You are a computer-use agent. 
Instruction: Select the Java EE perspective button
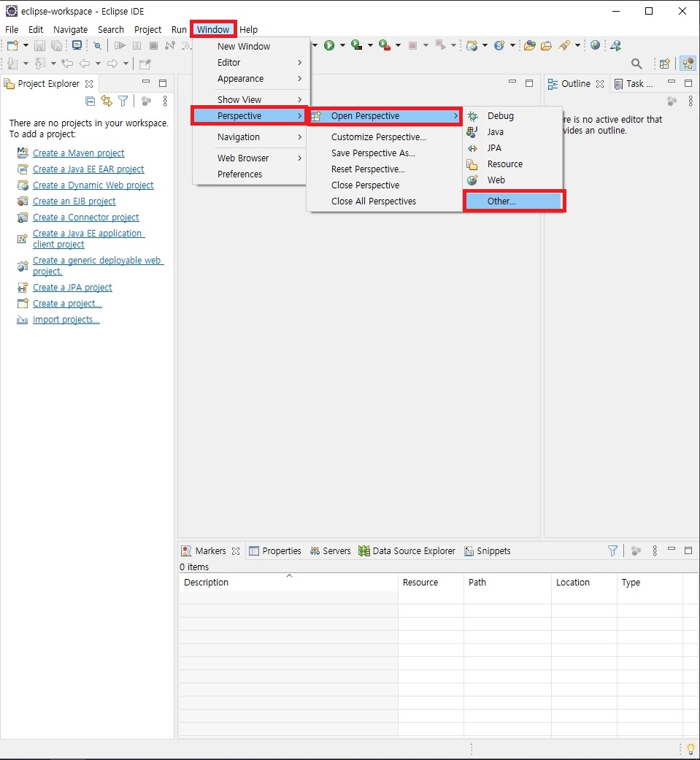pyautogui.click(x=688, y=64)
